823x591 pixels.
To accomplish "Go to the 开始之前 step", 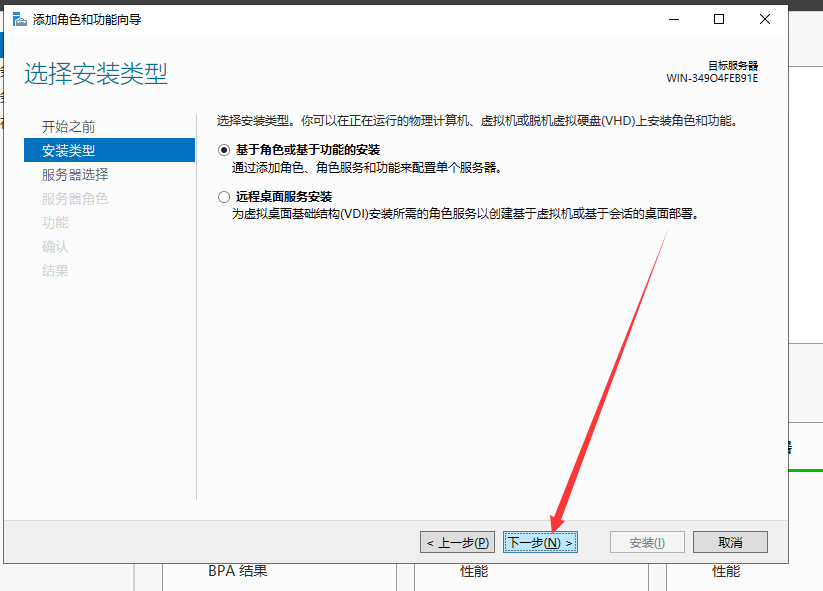I will 68,127.
